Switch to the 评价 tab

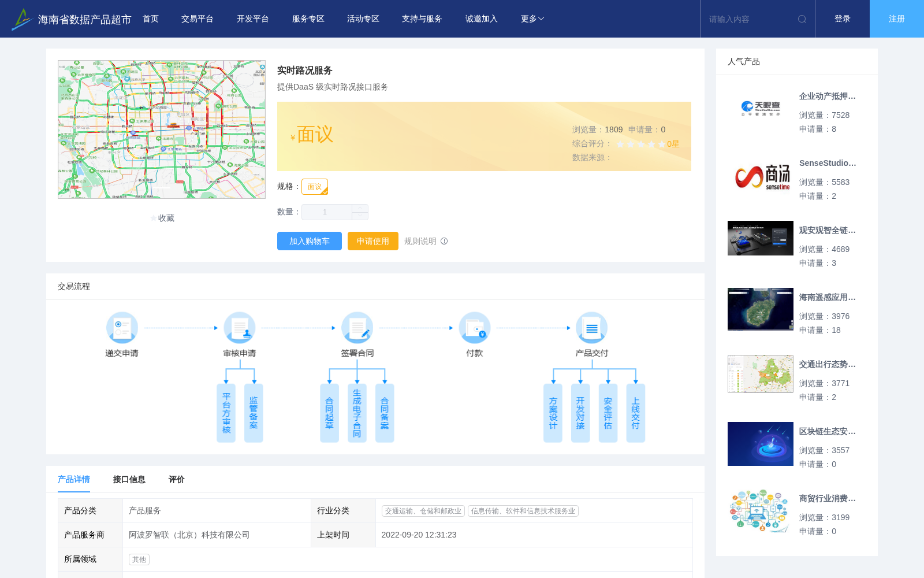pos(177,479)
